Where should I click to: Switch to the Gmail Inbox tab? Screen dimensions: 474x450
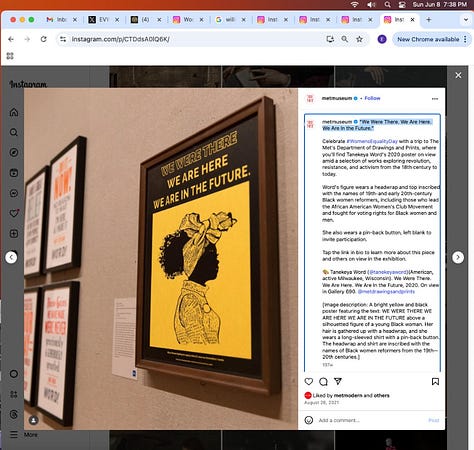57,20
